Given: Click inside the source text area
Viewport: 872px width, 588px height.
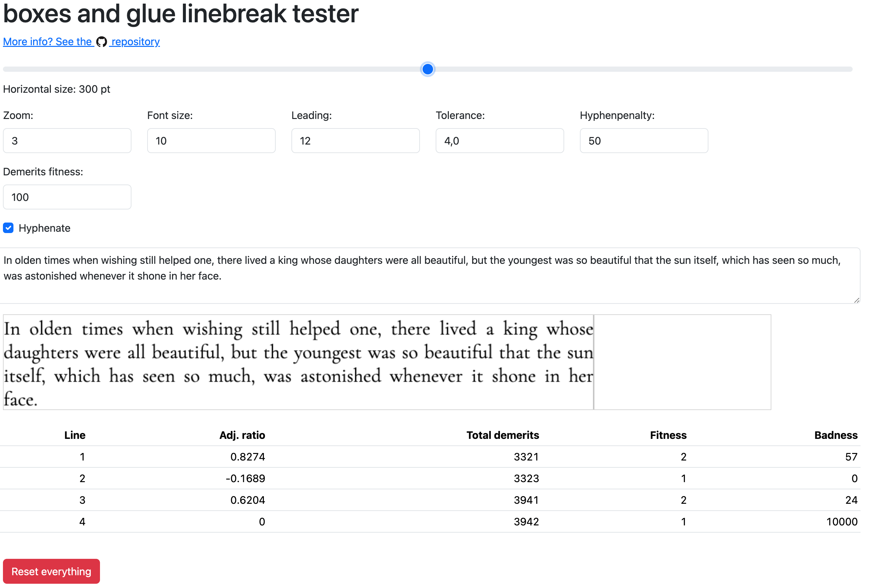Looking at the screenshot, I should point(430,276).
